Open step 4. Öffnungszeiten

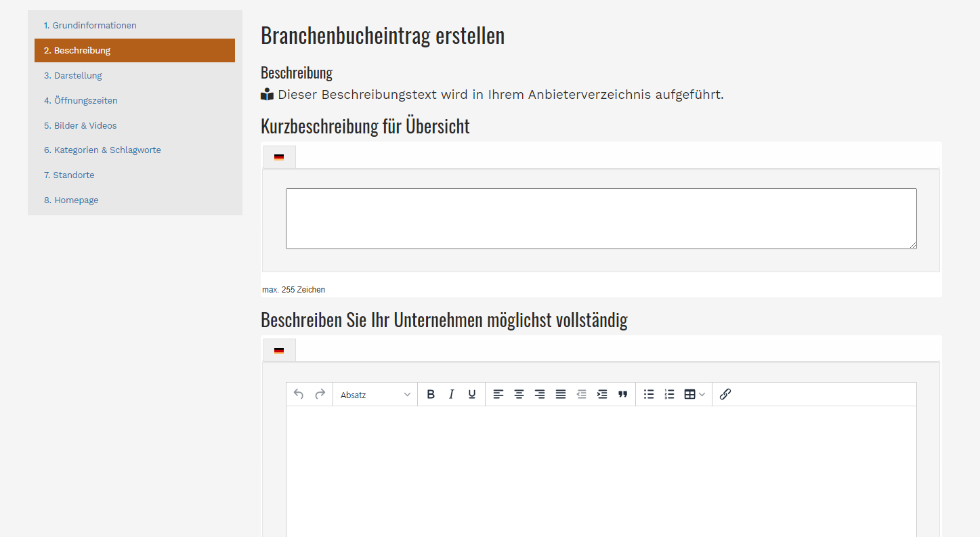click(135, 101)
